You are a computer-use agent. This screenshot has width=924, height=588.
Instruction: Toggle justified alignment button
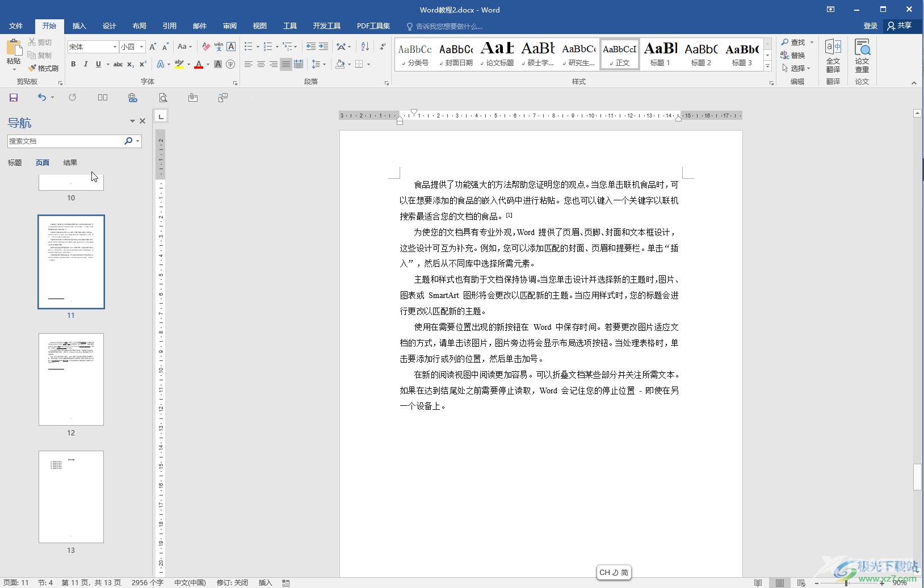tap(286, 64)
